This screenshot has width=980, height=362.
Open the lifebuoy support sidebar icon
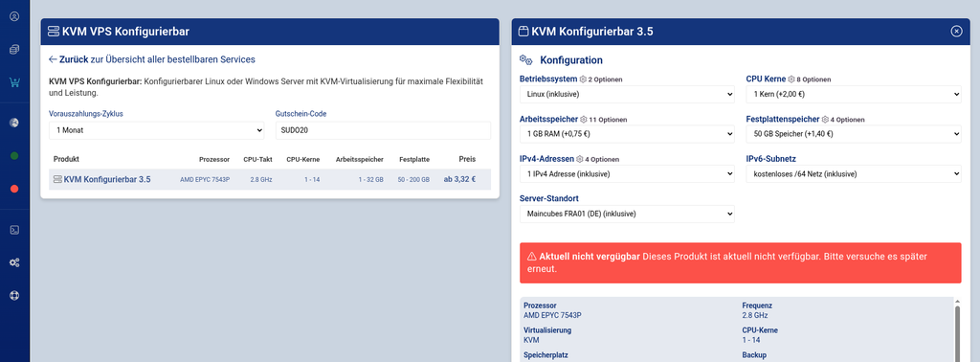(x=14, y=295)
